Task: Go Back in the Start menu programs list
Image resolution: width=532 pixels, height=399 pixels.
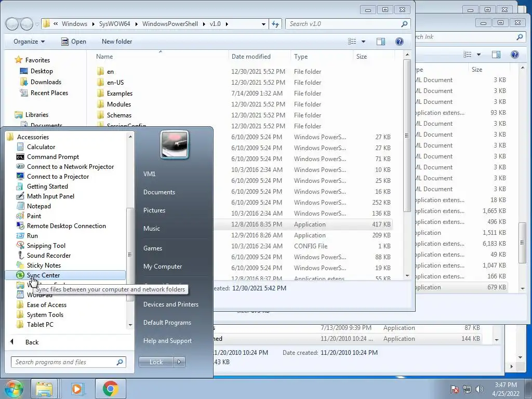Action: (32, 342)
